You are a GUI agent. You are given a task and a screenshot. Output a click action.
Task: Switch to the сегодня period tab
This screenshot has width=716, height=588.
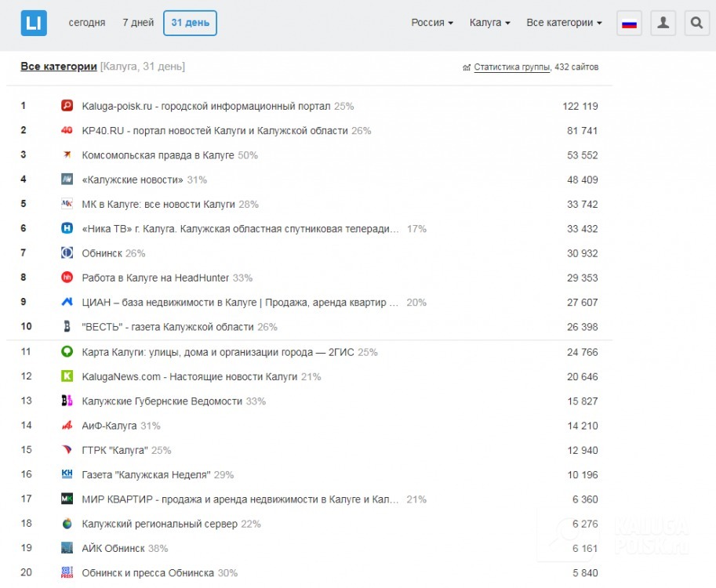coord(87,23)
